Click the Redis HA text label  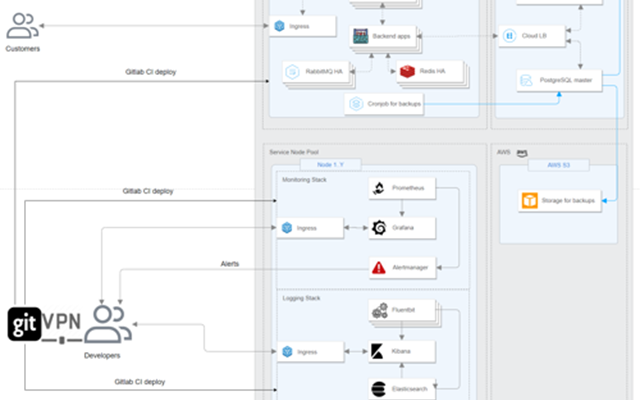coord(432,71)
